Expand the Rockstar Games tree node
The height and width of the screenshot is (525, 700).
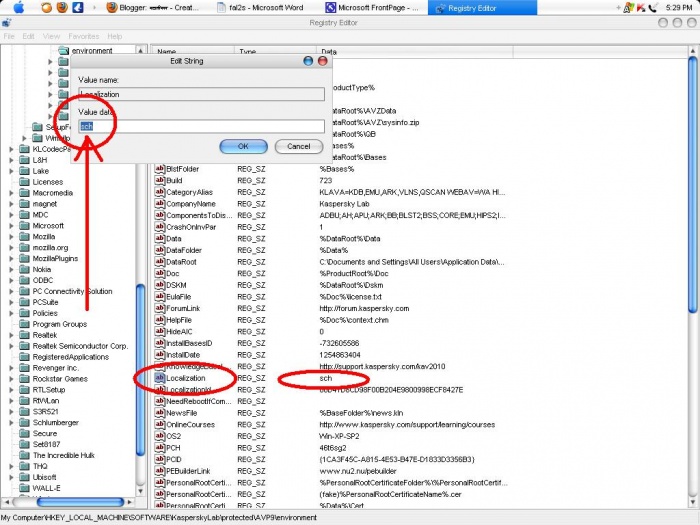point(12,379)
